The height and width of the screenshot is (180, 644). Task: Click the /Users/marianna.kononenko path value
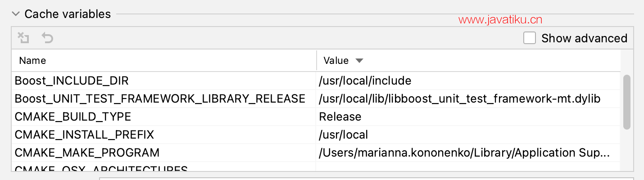click(x=464, y=153)
